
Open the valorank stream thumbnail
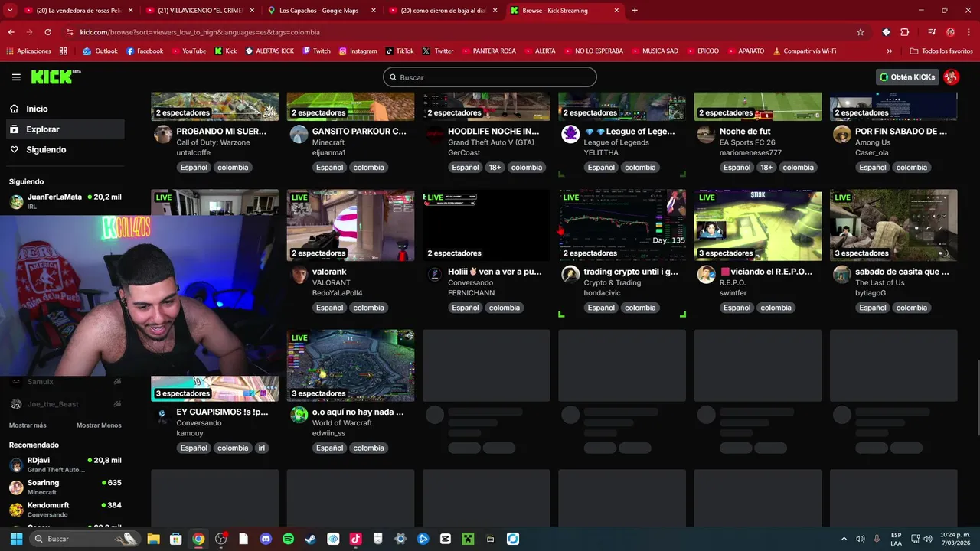tap(351, 225)
